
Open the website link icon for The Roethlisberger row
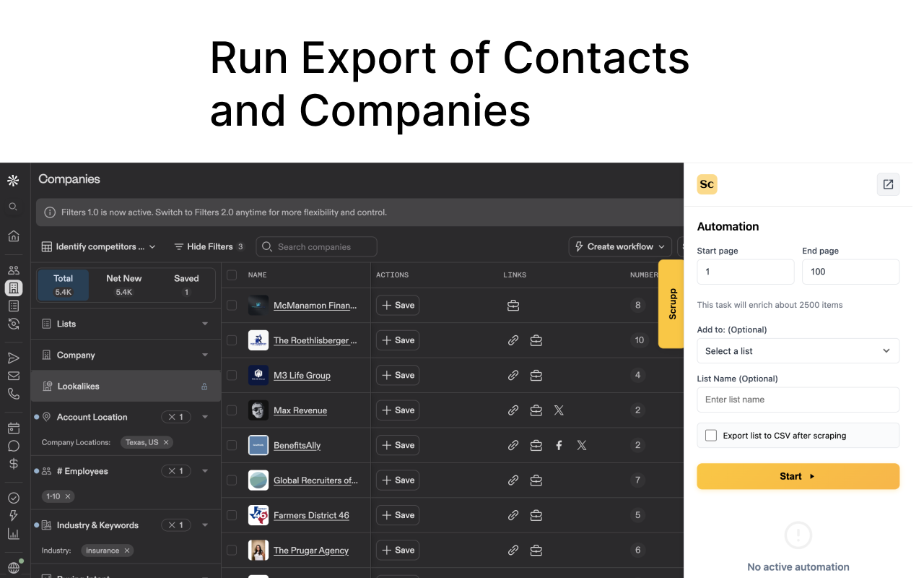513,340
